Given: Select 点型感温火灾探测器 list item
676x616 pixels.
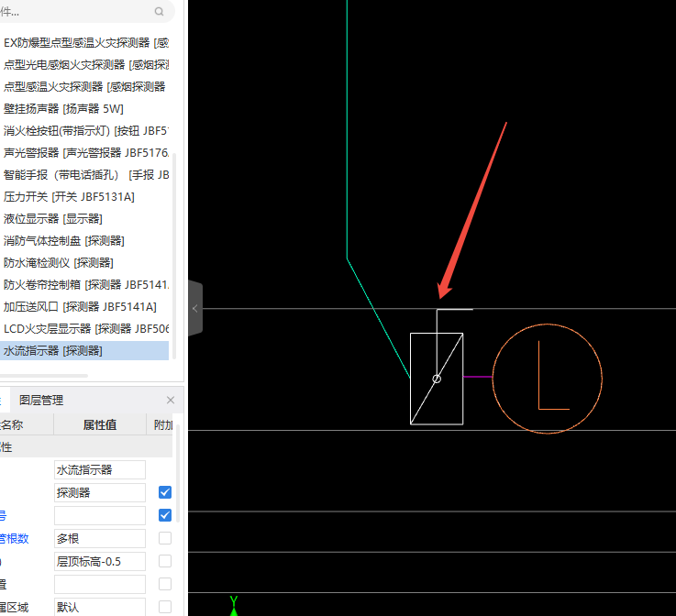Looking at the screenshot, I should [84, 86].
